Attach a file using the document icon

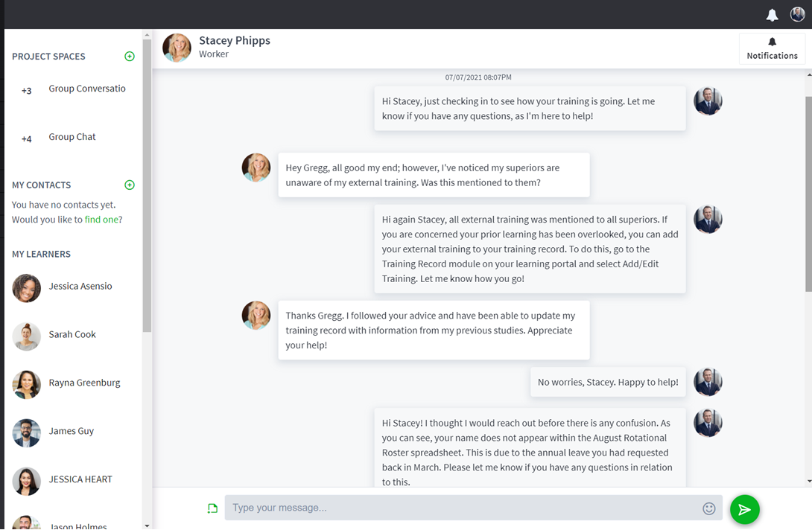click(212, 508)
